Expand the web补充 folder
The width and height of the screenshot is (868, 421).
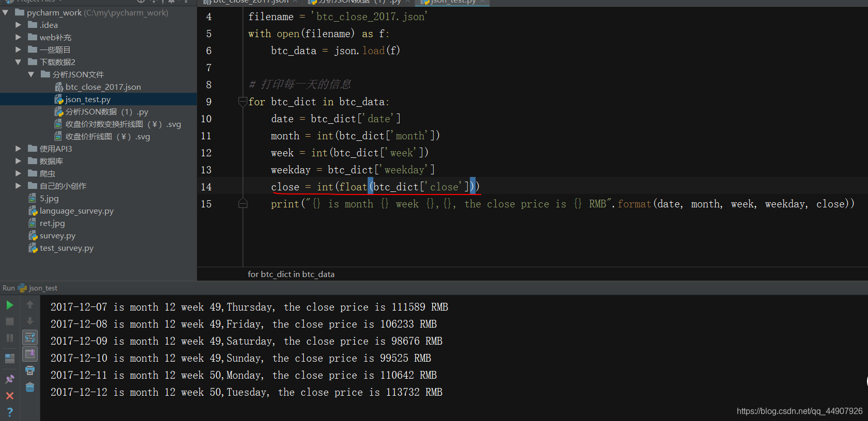[18, 37]
